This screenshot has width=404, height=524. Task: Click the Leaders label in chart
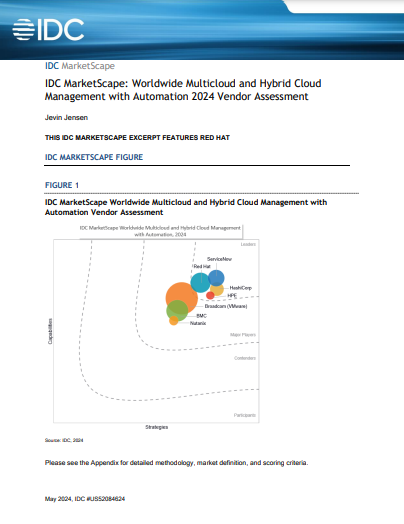click(248, 245)
